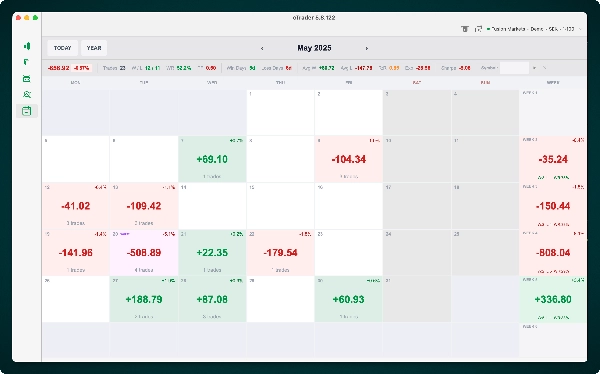
Task: Click the empty day cell for May 2
Action: (x=349, y=113)
